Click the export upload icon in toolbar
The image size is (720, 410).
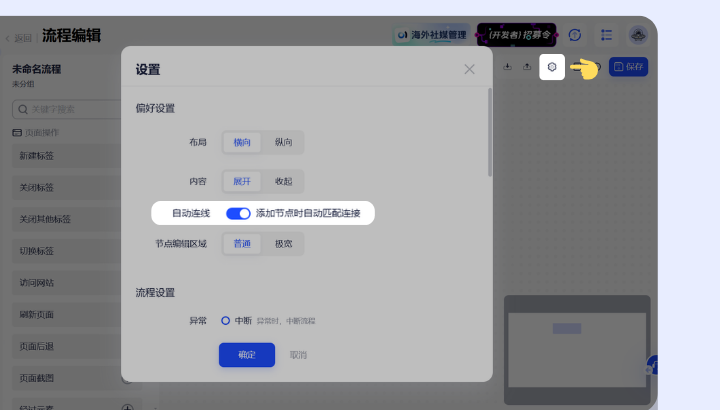click(x=527, y=67)
